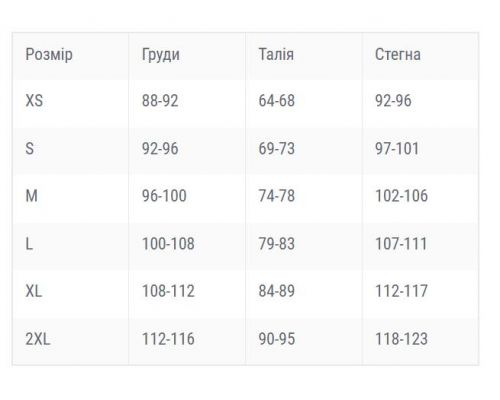Select the M size row label
Screen dimensions: 500x400
click(x=32, y=196)
